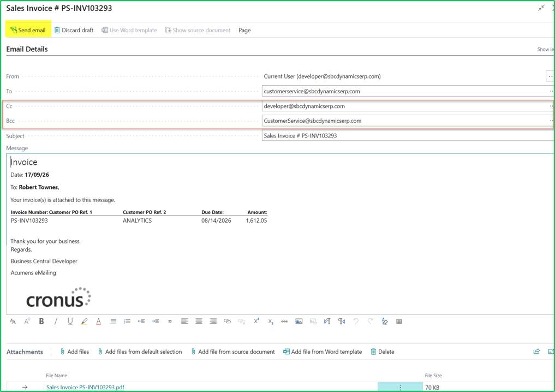The image size is (555, 392).
Task: Align message text left
Action: pyautogui.click(x=184, y=321)
